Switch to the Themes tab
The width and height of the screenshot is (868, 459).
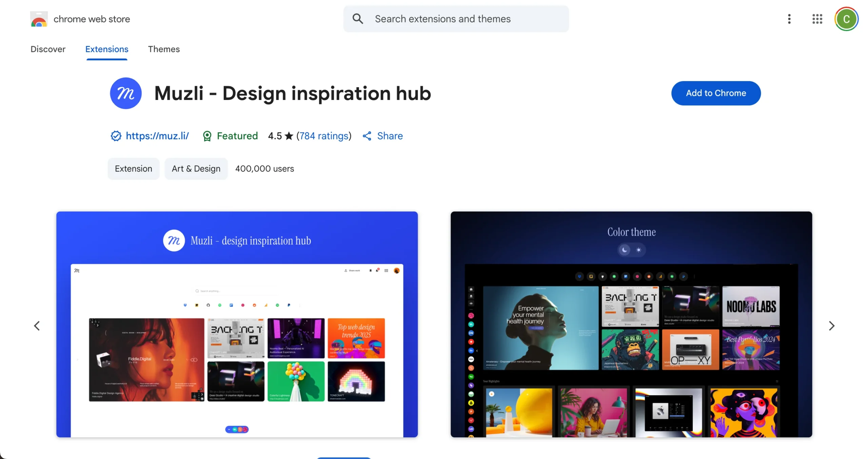(164, 49)
